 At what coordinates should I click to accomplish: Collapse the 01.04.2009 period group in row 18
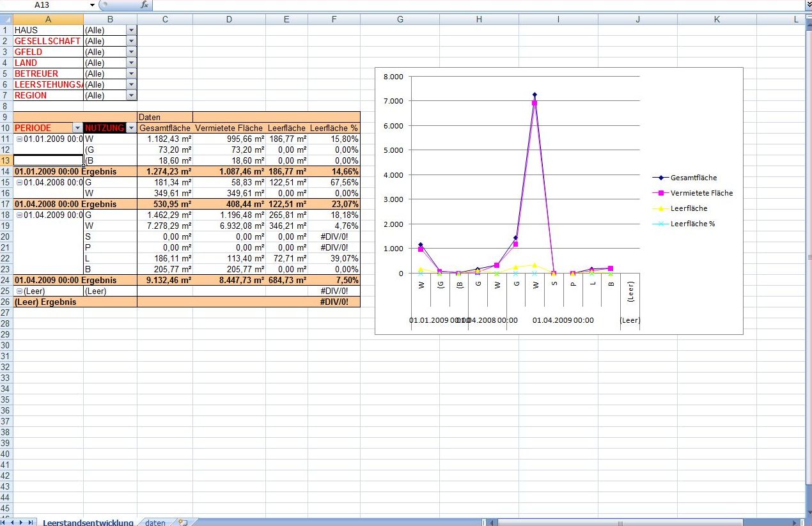[x=19, y=215]
